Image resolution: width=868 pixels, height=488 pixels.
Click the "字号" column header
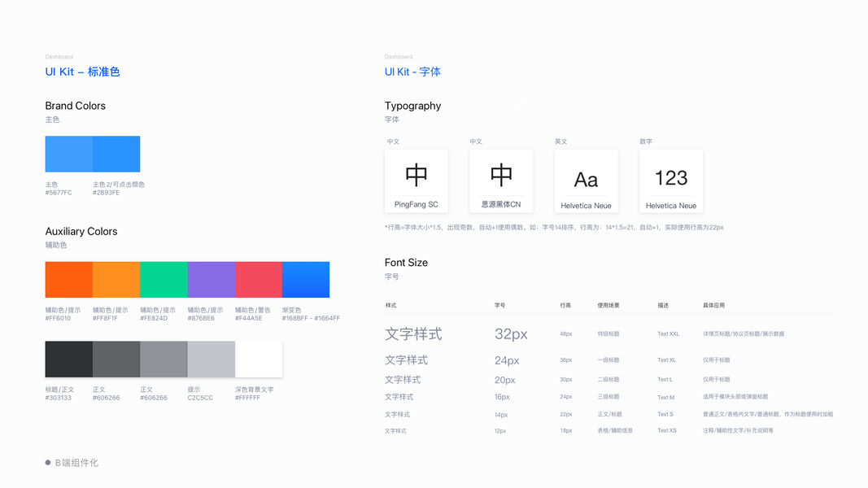[499, 306]
